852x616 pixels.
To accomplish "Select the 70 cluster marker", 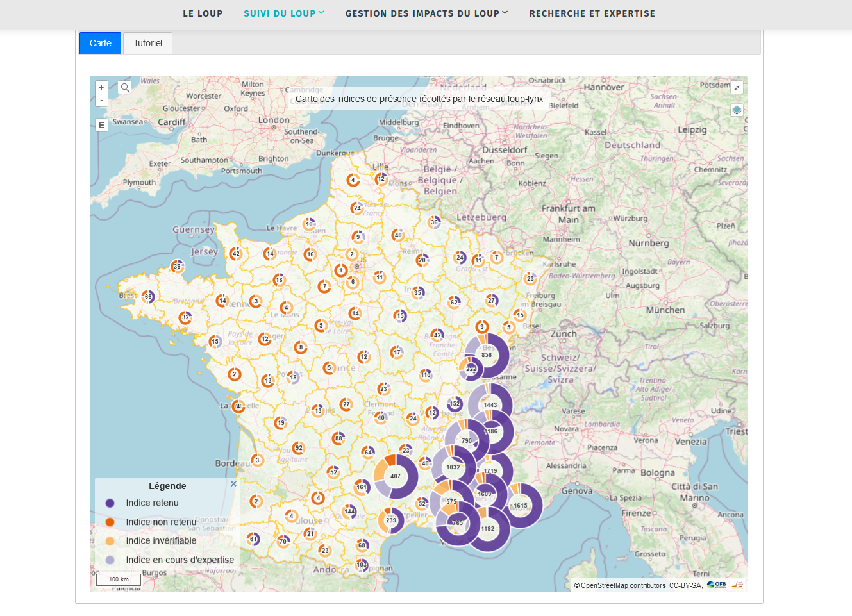I will 283,542.
